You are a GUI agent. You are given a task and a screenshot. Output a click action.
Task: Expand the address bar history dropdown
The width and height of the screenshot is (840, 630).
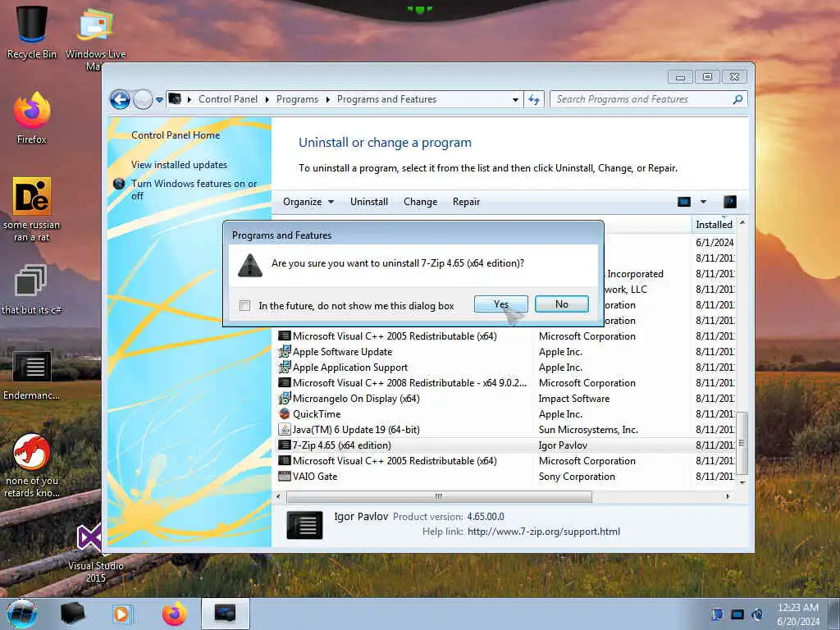(515, 99)
